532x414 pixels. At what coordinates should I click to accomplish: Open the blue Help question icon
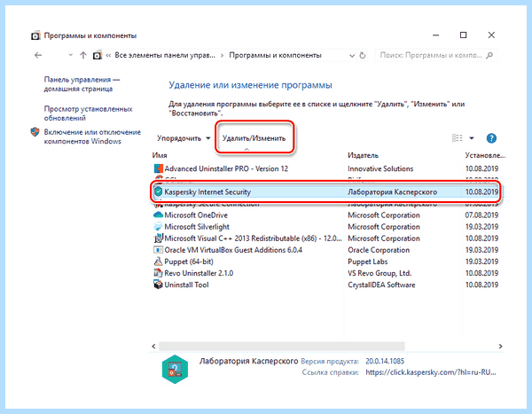coord(491,138)
